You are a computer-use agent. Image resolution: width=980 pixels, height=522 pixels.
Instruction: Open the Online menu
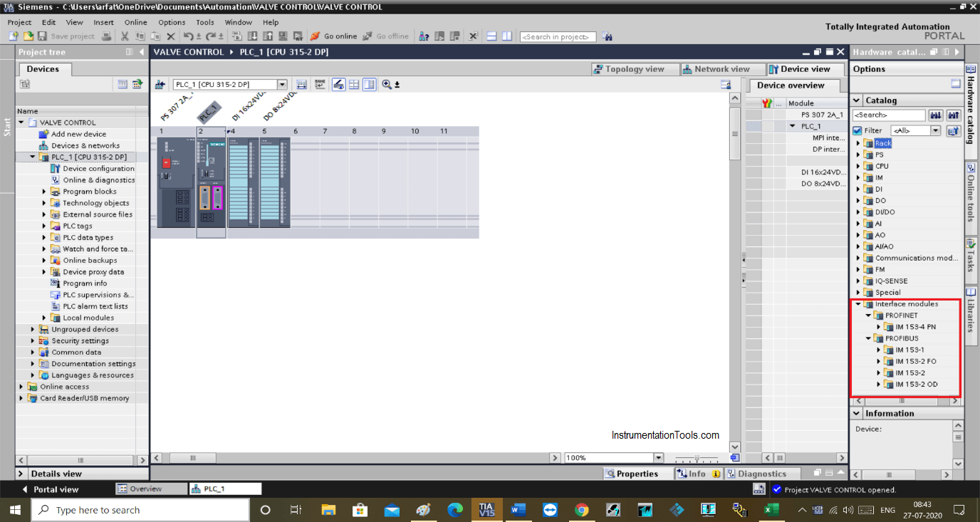[135, 22]
